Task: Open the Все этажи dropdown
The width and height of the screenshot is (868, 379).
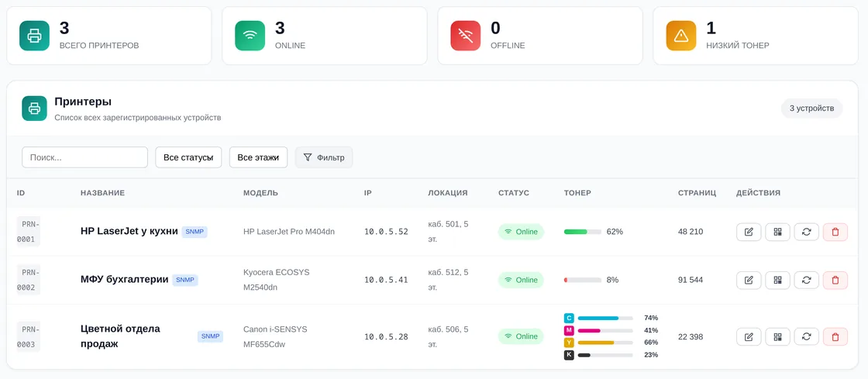Action: click(258, 157)
